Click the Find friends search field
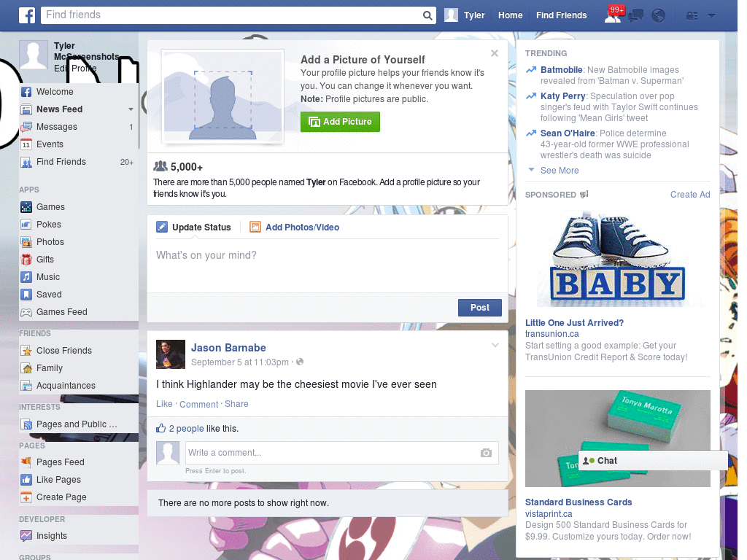Viewport: 747px width, 560px height. pos(231,15)
